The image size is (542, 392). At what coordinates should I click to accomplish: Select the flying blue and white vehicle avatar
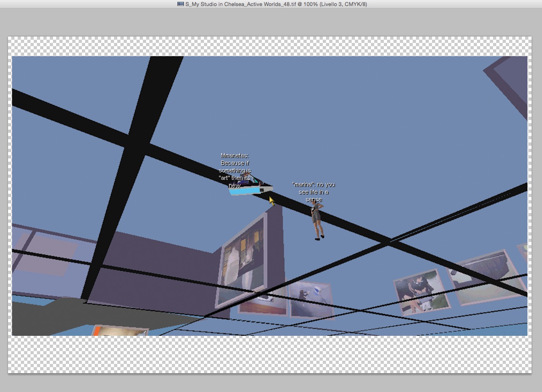(x=249, y=189)
